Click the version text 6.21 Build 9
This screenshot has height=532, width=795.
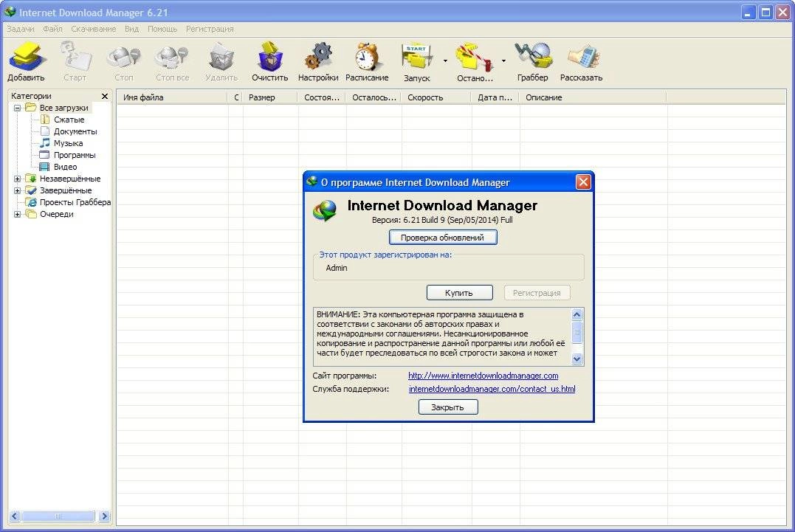442,220
